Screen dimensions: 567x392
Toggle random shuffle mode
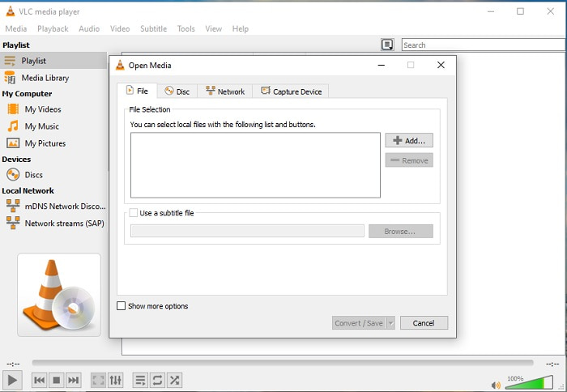click(x=174, y=380)
